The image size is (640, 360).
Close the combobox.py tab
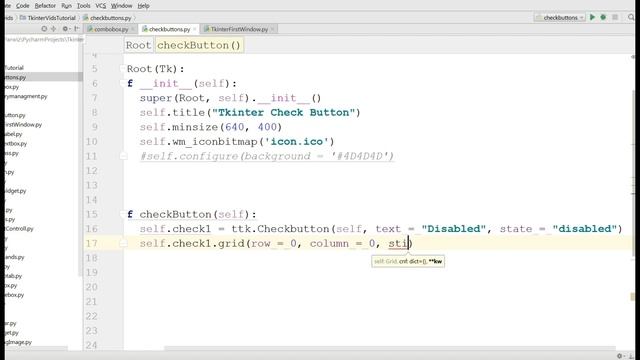click(x=133, y=29)
